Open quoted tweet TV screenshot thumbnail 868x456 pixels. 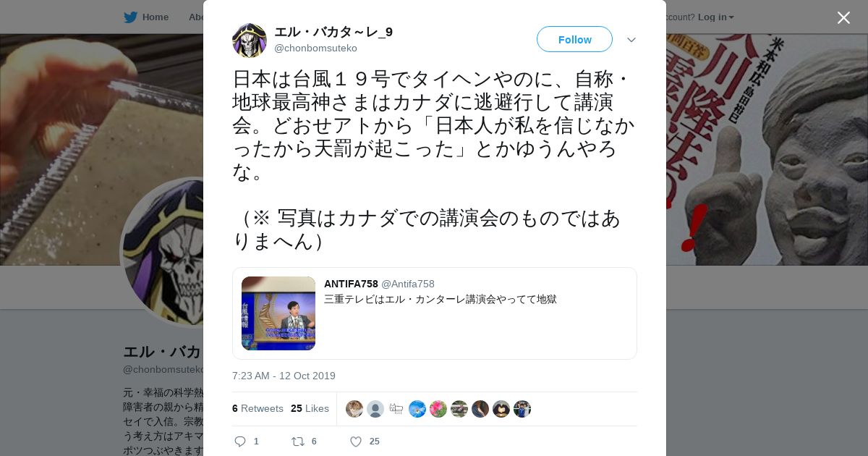278,313
